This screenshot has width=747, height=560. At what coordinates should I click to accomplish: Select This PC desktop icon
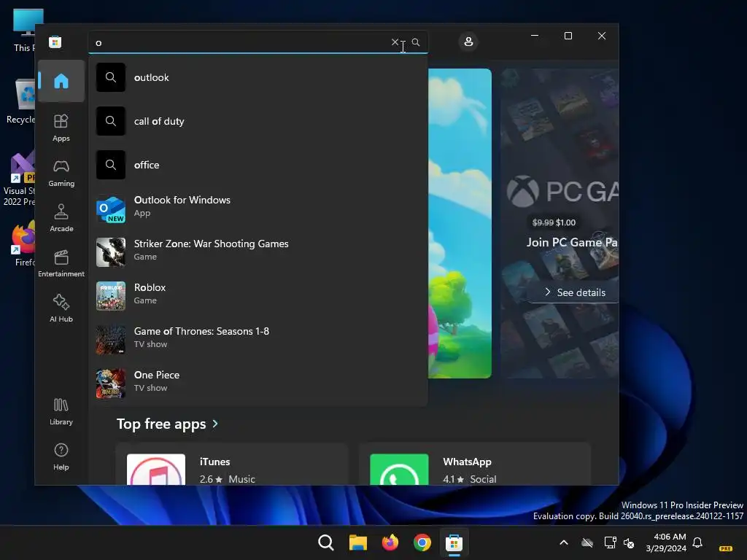pos(24,31)
